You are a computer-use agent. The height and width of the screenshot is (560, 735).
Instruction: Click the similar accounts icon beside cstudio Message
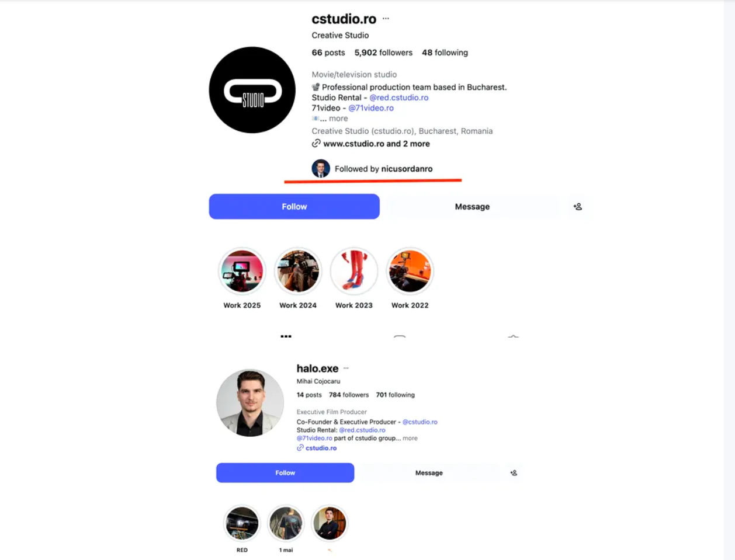(577, 207)
